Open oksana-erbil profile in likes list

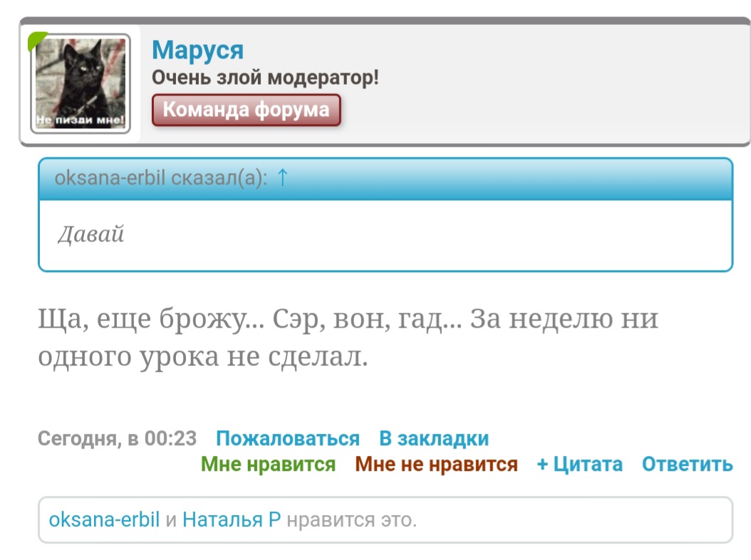tap(104, 519)
